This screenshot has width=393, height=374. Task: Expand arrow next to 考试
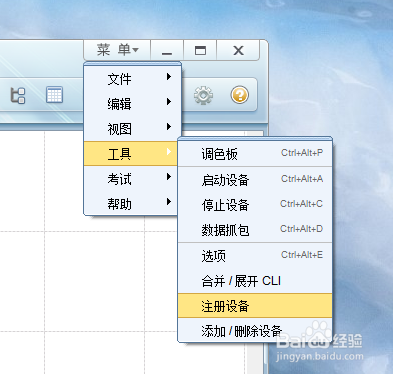169,177
